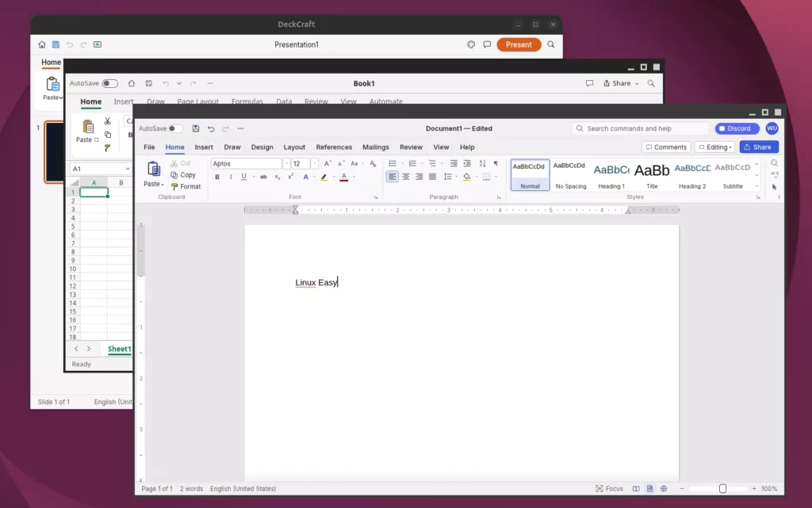Screen dimensions: 812x508
Task: Open the font name dropdown showing Aptos
Action: tap(285, 163)
